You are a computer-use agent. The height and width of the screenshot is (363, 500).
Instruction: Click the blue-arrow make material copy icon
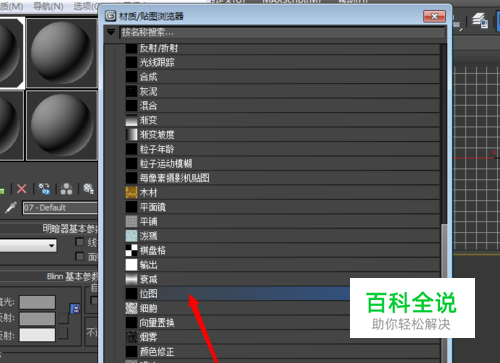click(x=44, y=189)
